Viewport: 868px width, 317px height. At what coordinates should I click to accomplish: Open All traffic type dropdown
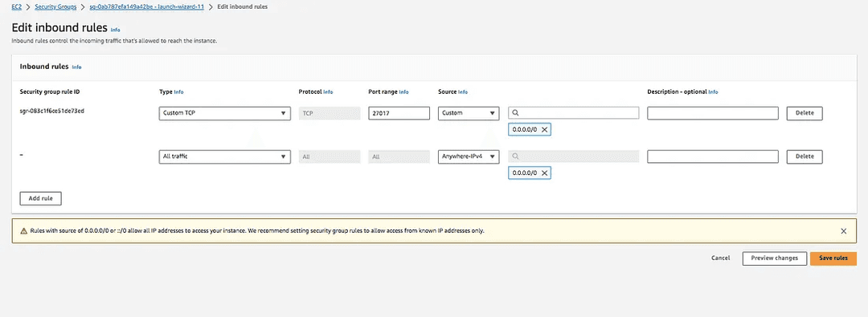pos(224,156)
